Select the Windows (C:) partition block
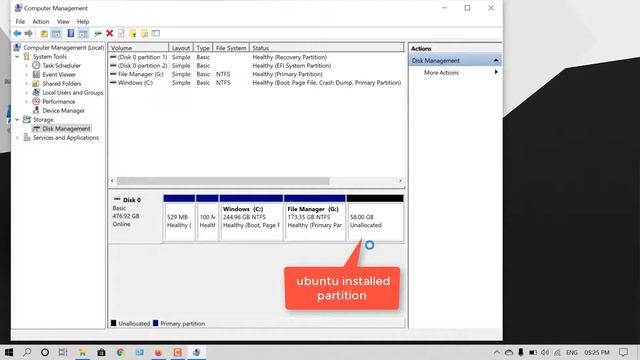Image resolution: width=640 pixels, height=360 pixels. [251, 218]
